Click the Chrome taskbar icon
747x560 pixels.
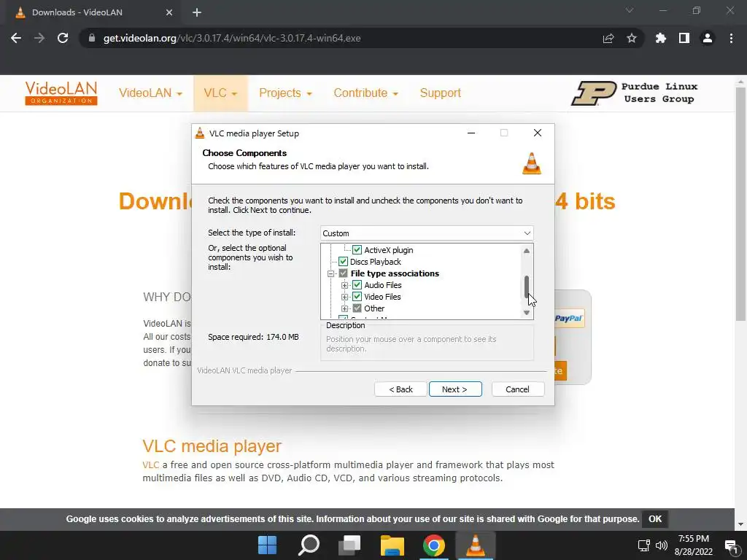(x=433, y=545)
